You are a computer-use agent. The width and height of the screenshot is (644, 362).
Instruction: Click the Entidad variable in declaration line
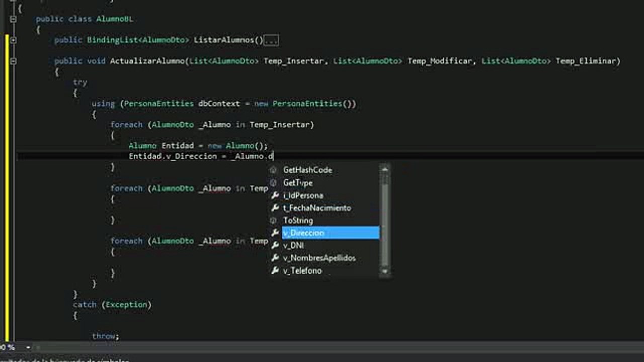pos(178,146)
